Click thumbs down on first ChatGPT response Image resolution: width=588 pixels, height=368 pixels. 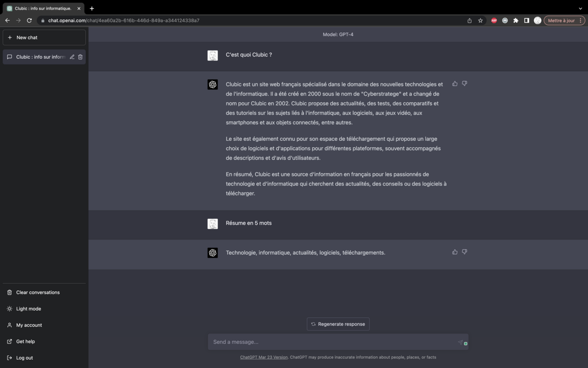click(465, 84)
